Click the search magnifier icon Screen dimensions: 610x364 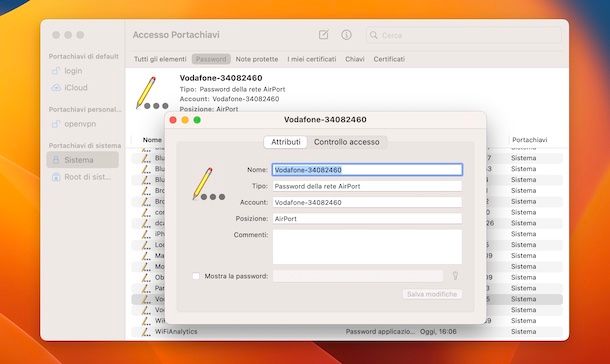[373, 35]
